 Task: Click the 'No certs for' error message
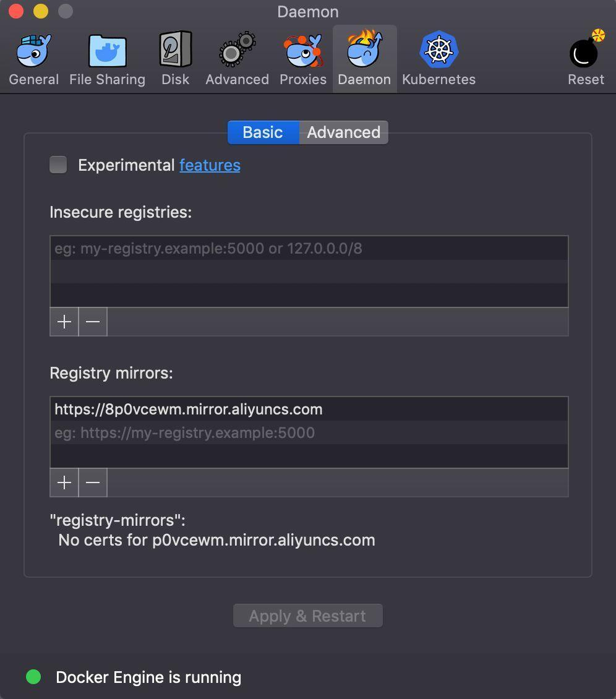pos(216,540)
